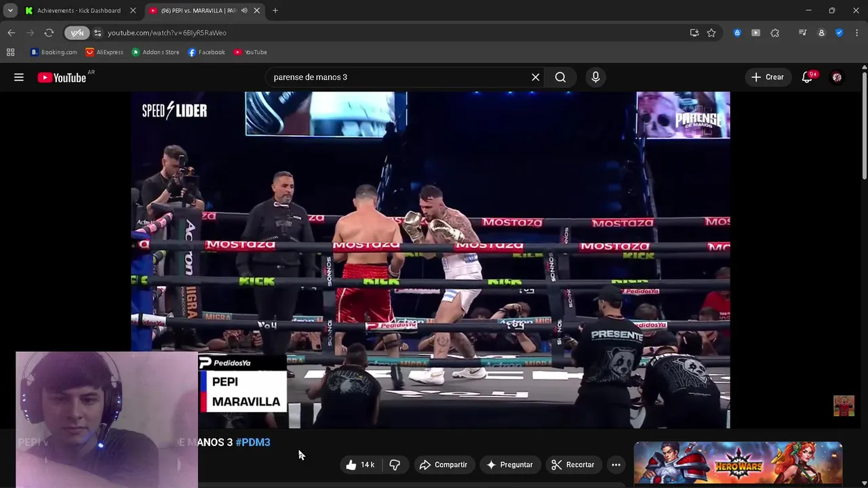The width and height of the screenshot is (868, 488).
Task: Open YouTube notifications bell
Action: (807, 77)
